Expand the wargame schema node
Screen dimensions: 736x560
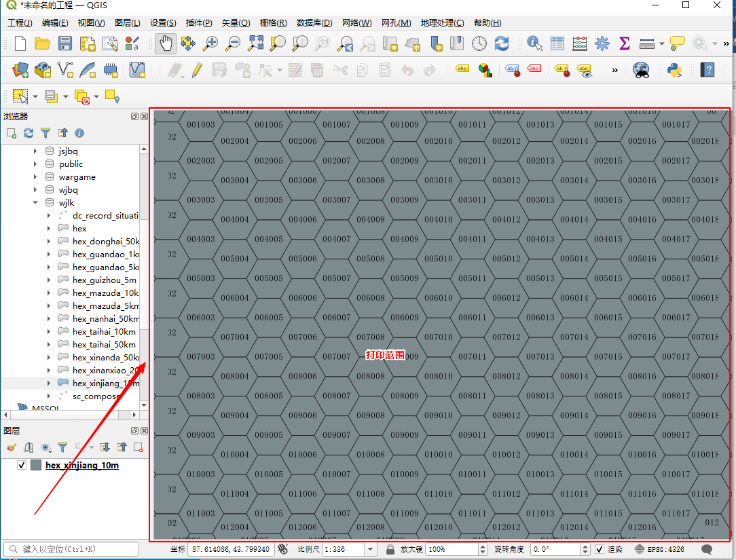(35, 177)
